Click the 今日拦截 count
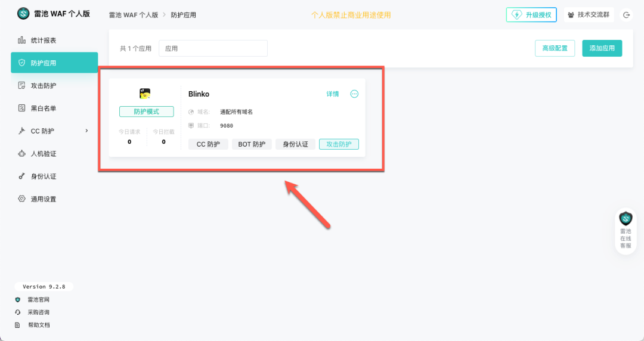The width and height of the screenshot is (644, 341). coord(163,142)
